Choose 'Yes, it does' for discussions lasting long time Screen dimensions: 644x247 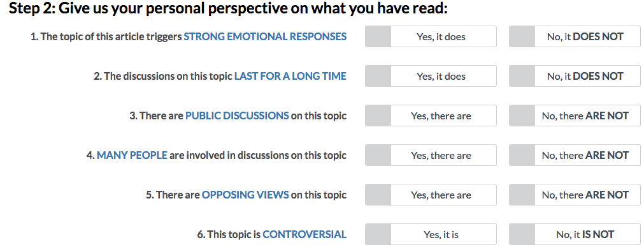point(431,76)
